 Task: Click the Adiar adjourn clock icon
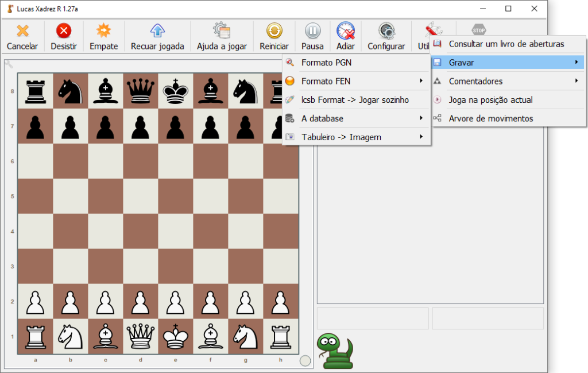(345, 29)
